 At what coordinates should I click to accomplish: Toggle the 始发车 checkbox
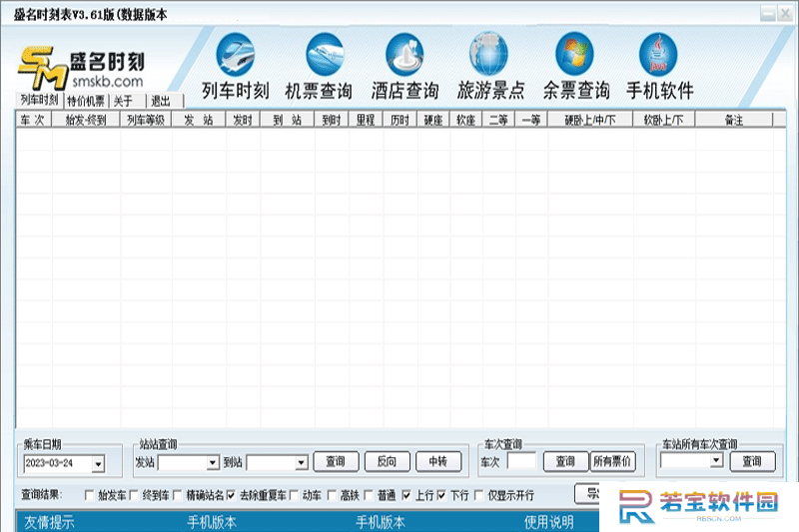(89, 495)
